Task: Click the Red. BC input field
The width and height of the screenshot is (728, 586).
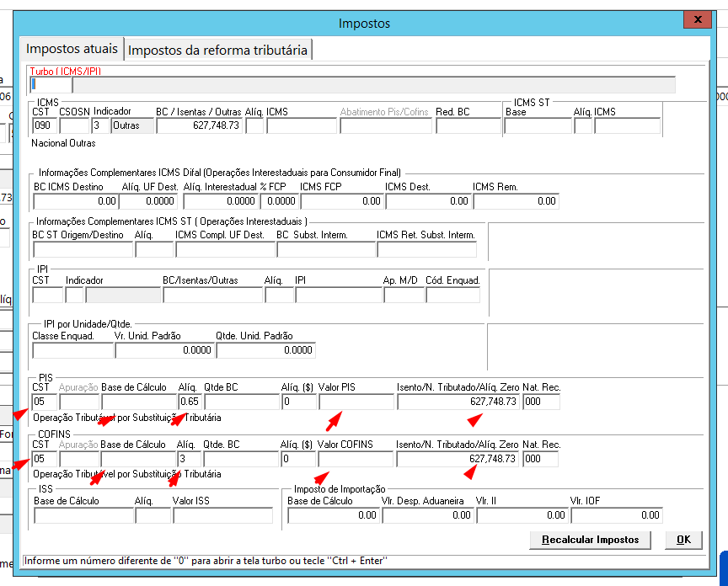Action: (468, 125)
